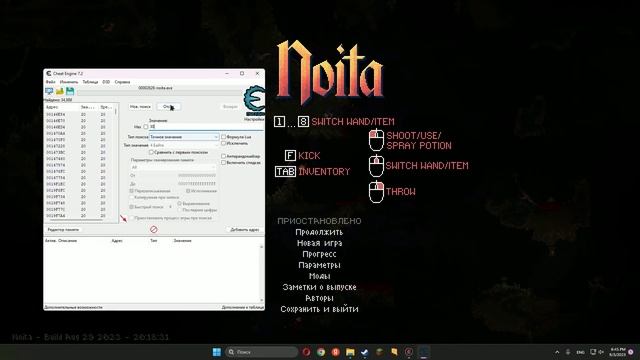Toggle pause game while scanning checkbox
This screenshot has height=360, width=640.
(131, 218)
